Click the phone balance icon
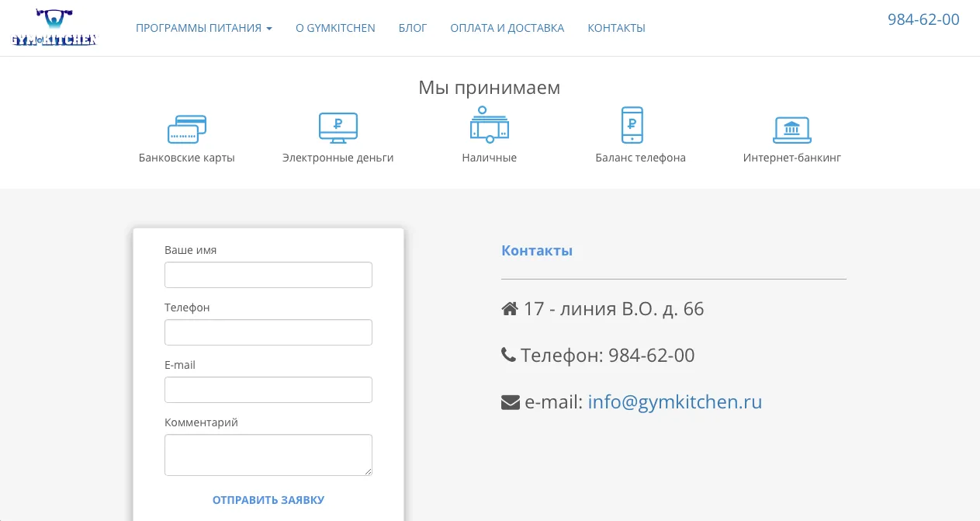Viewport: 980px width, 521px height. pyautogui.click(x=632, y=125)
